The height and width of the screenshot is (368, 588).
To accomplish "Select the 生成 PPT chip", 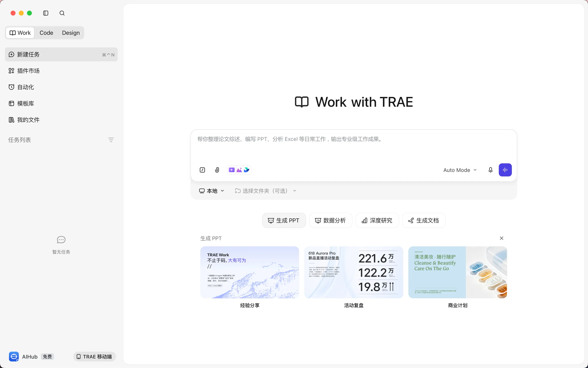I will [284, 221].
